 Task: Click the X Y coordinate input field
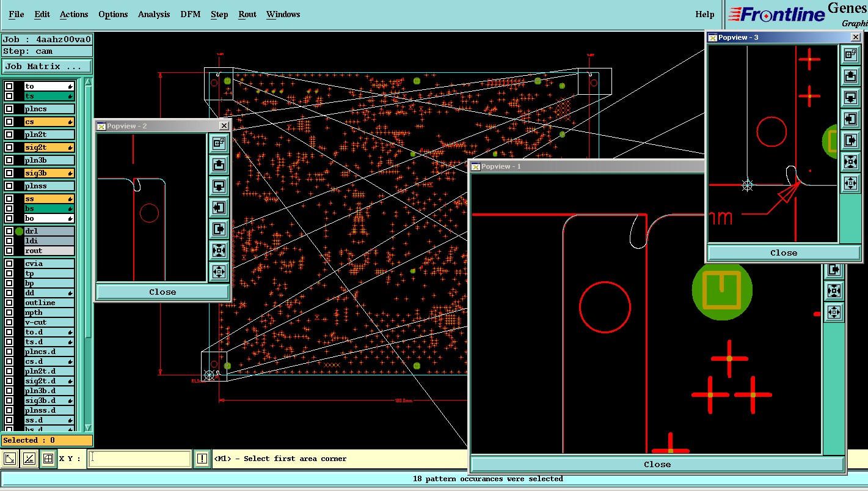coord(139,459)
